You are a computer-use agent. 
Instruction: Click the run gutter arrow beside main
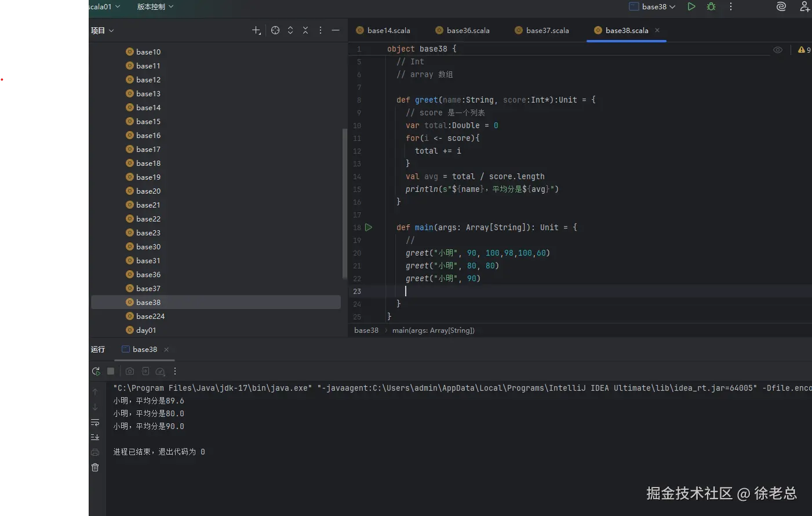(369, 227)
